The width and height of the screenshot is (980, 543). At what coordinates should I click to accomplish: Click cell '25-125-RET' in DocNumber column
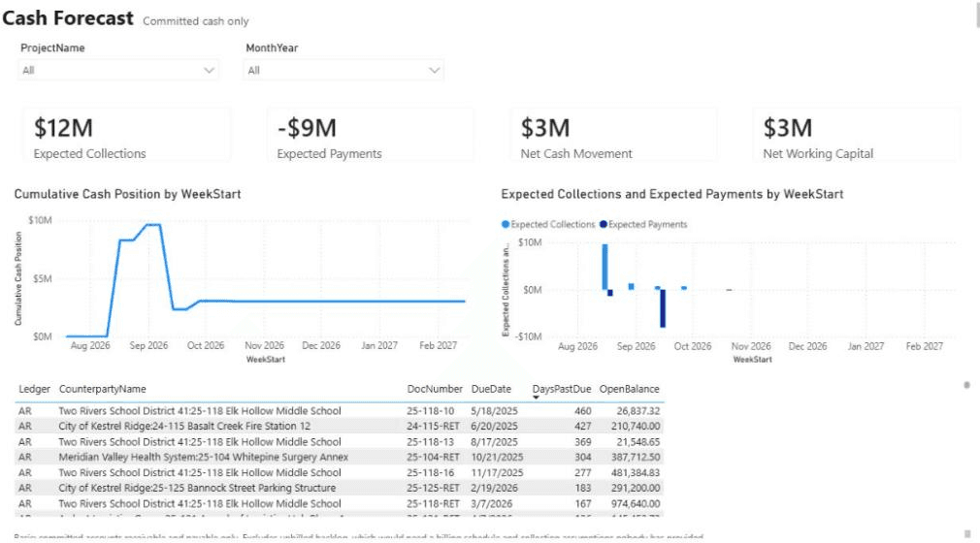pos(433,488)
